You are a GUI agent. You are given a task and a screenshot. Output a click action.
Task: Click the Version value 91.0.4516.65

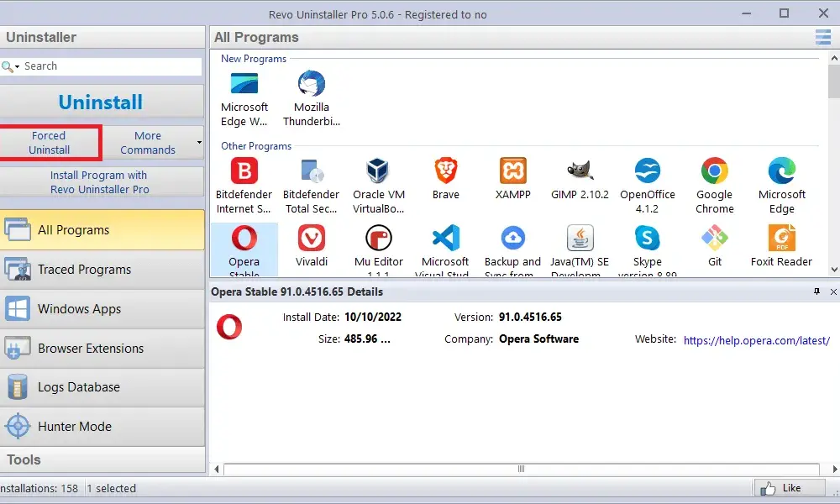(x=530, y=317)
